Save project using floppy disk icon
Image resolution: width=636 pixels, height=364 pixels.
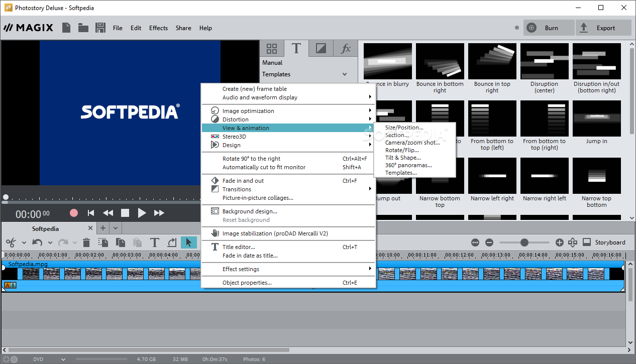pos(100,28)
